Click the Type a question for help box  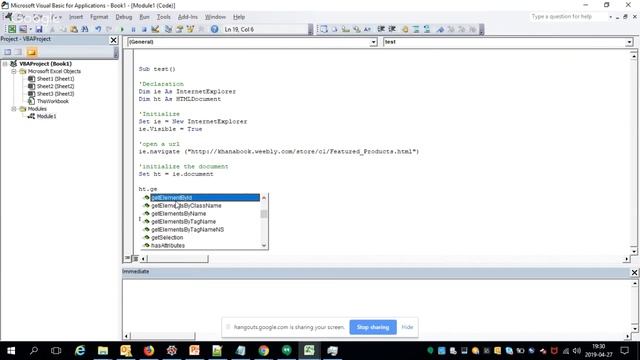[568, 17]
